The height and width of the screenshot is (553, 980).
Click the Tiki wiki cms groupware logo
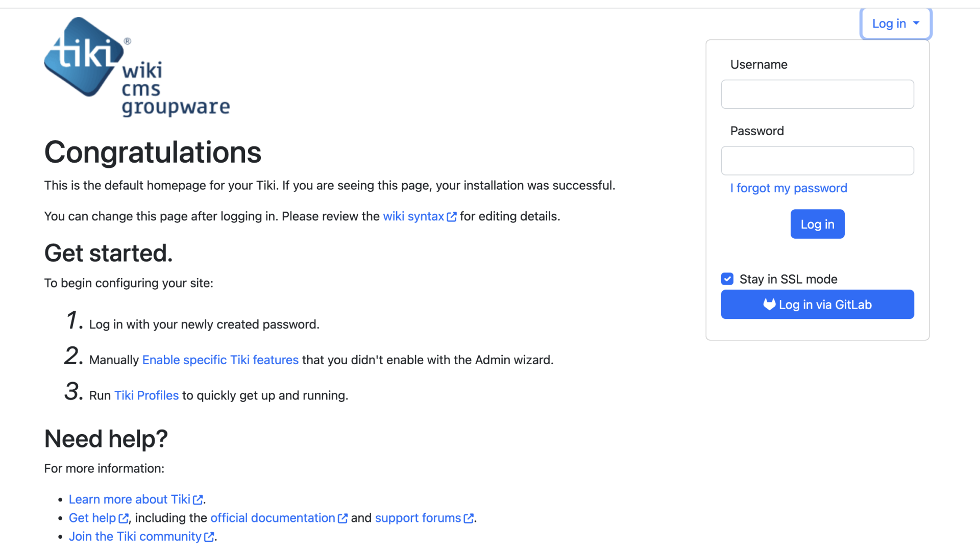point(137,67)
